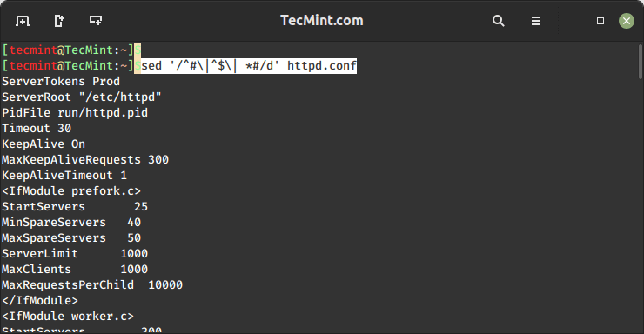Close the terminal with green X button
644x334 pixels.
(627, 21)
